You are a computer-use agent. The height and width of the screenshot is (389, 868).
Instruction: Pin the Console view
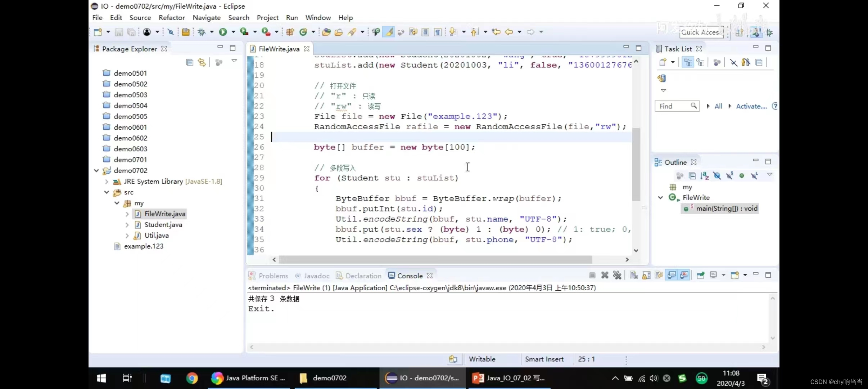[700, 275]
